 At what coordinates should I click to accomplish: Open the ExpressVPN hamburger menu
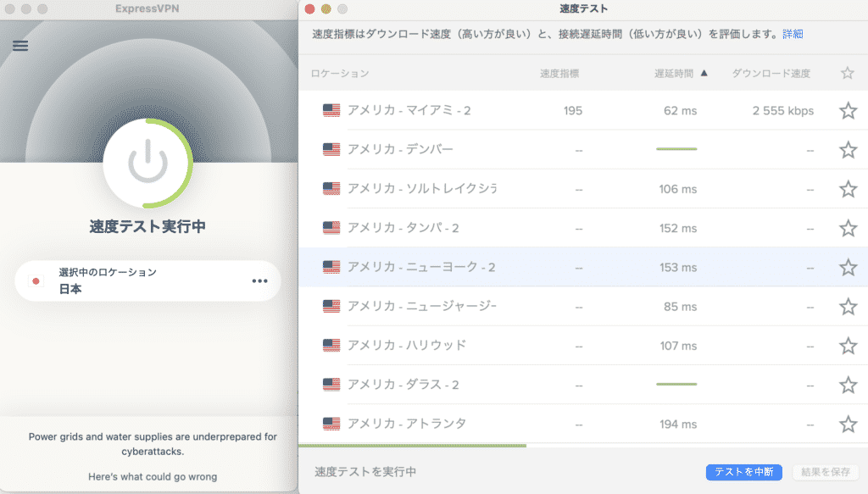(x=20, y=46)
